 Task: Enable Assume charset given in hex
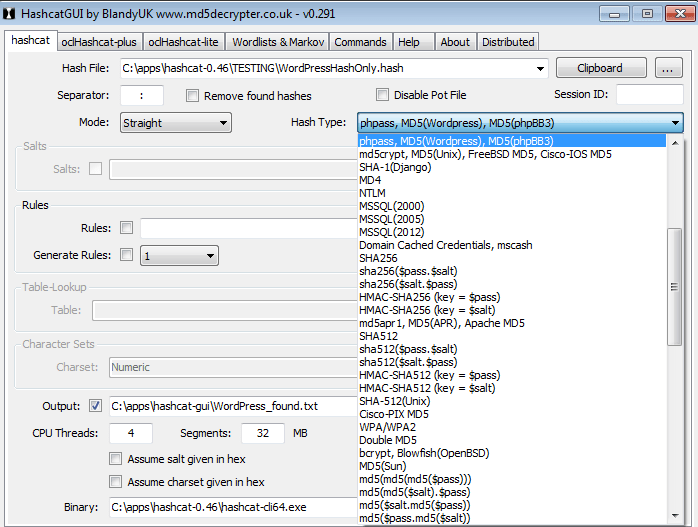(x=116, y=482)
